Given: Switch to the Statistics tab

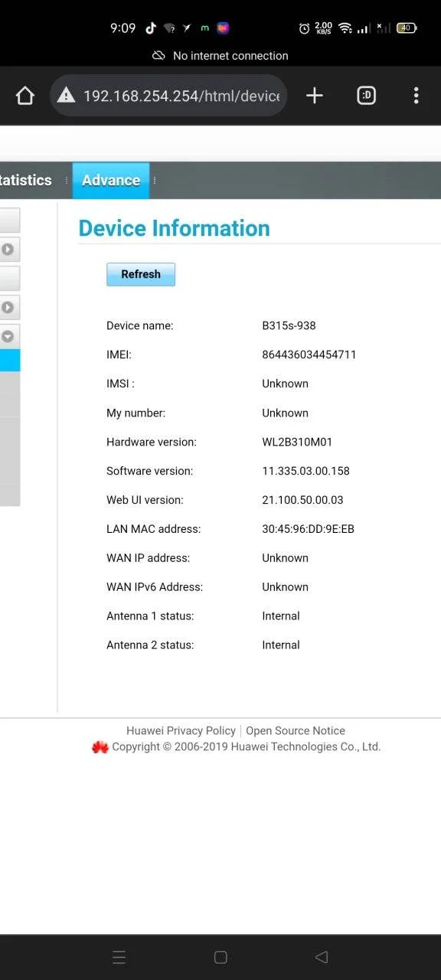Looking at the screenshot, I should click(x=26, y=181).
